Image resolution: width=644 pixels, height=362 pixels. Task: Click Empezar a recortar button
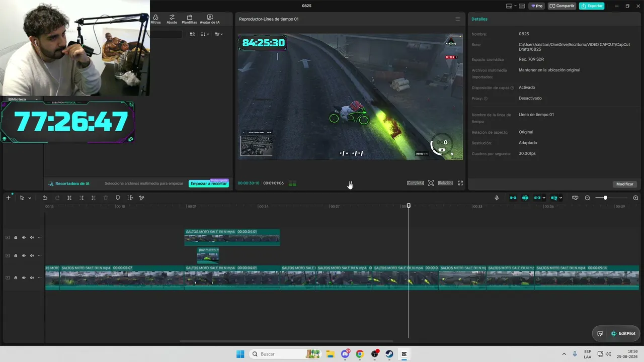(x=209, y=184)
